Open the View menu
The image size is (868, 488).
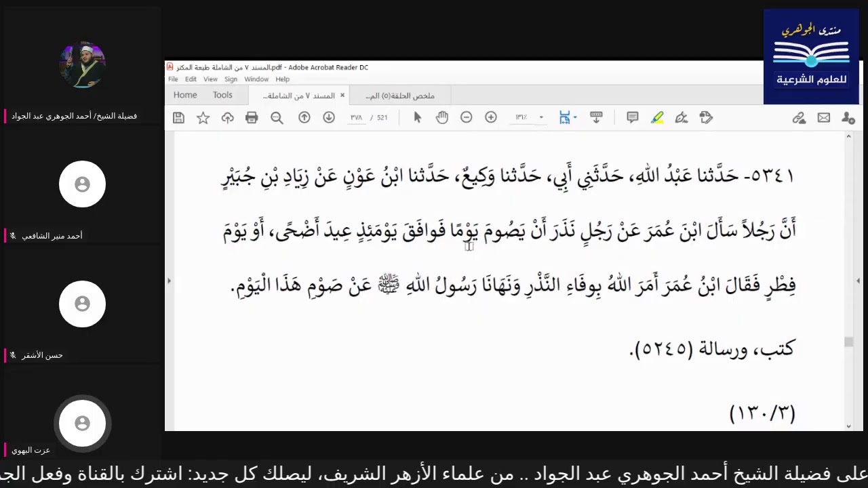(x=211, y=79)
